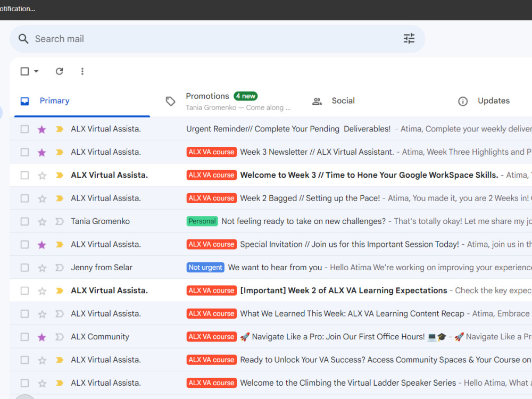Click the Primary inbox icon

(x=25, y=101)
